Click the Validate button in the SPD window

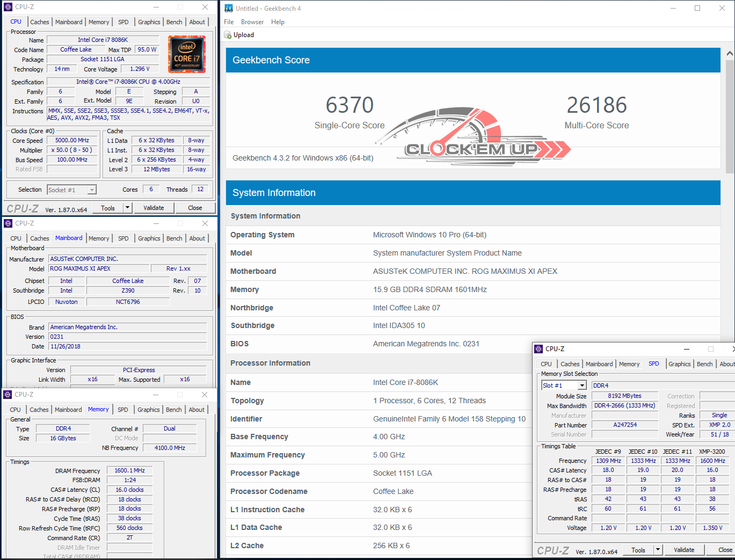pos(684,550)
